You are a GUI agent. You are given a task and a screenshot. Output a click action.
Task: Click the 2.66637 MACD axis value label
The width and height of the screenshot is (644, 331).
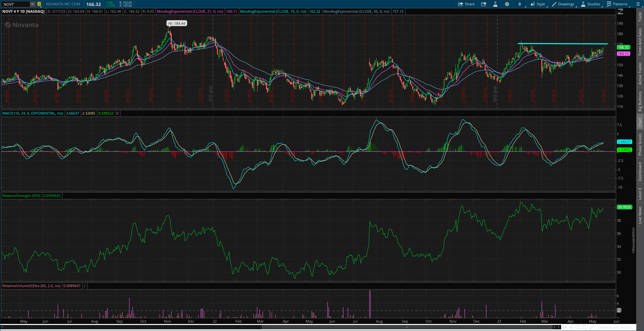[x=624, y=142]
